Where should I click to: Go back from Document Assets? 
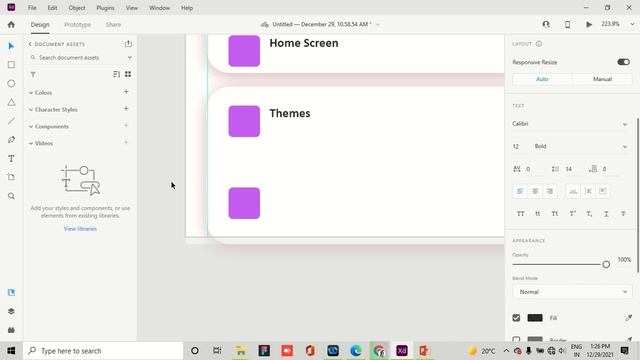30,44
